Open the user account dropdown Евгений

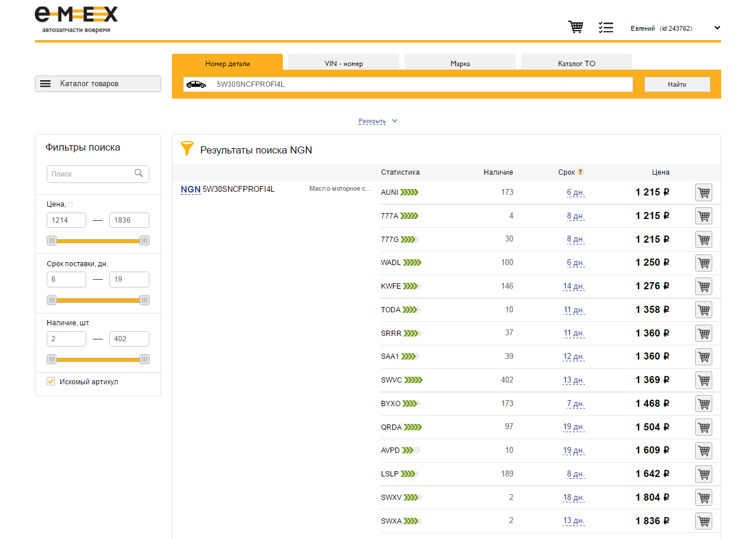coord(675,28)
